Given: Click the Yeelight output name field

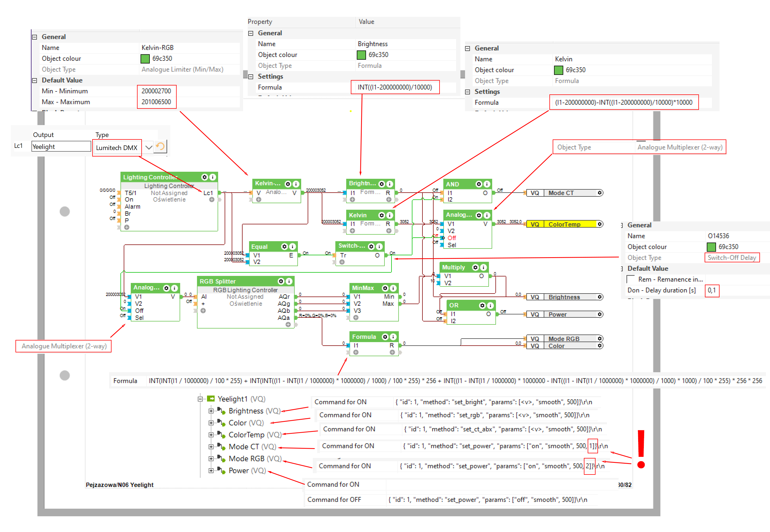Looking at the screenshot, I should pos(61,146).
